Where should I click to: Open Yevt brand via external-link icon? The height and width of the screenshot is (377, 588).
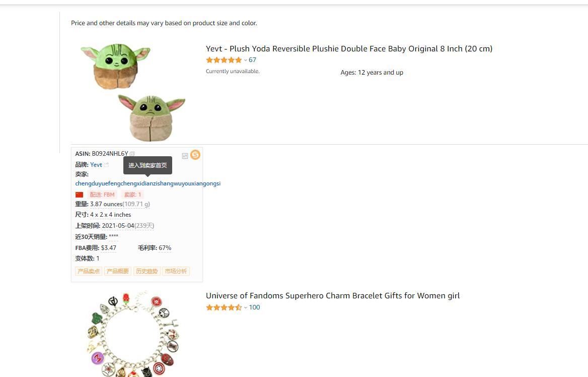point(107,165)
